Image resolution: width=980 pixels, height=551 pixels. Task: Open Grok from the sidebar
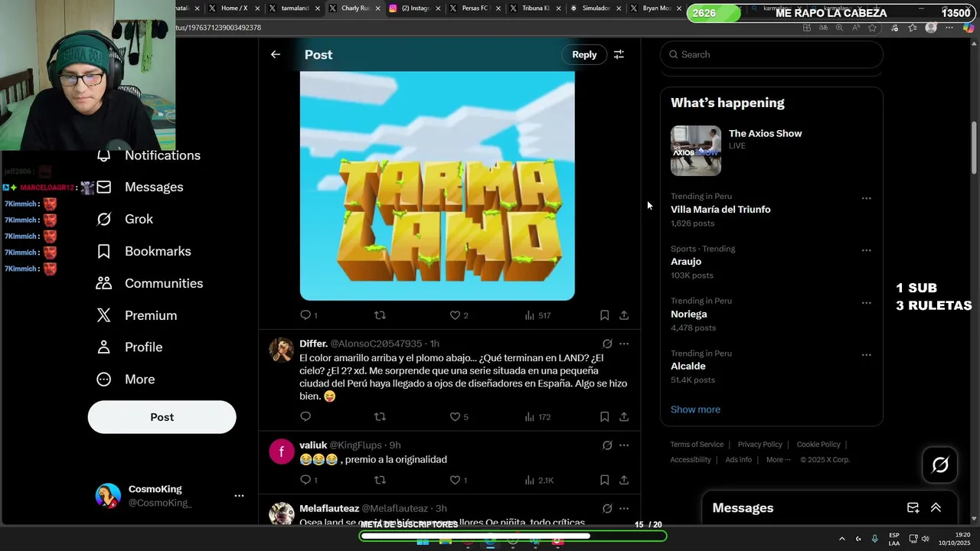coord(125,219)
